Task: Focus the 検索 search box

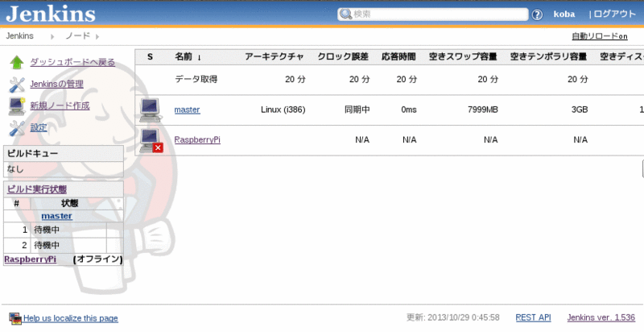Action: coord(433,14)
